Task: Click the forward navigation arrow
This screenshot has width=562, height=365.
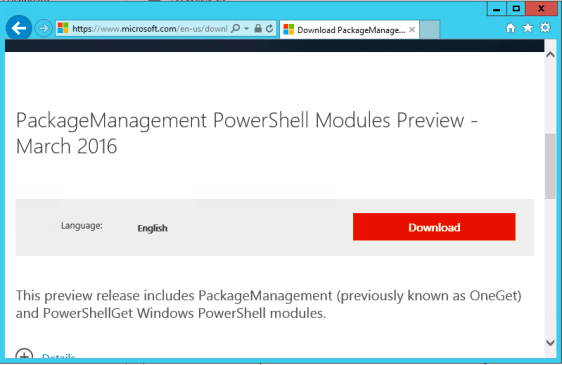Action: pos(44,28)
